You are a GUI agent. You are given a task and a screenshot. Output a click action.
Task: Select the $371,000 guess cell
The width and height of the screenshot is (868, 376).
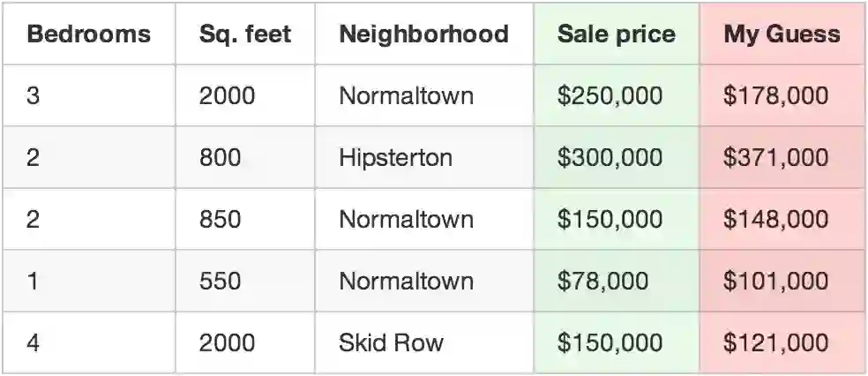pos(775,158)
